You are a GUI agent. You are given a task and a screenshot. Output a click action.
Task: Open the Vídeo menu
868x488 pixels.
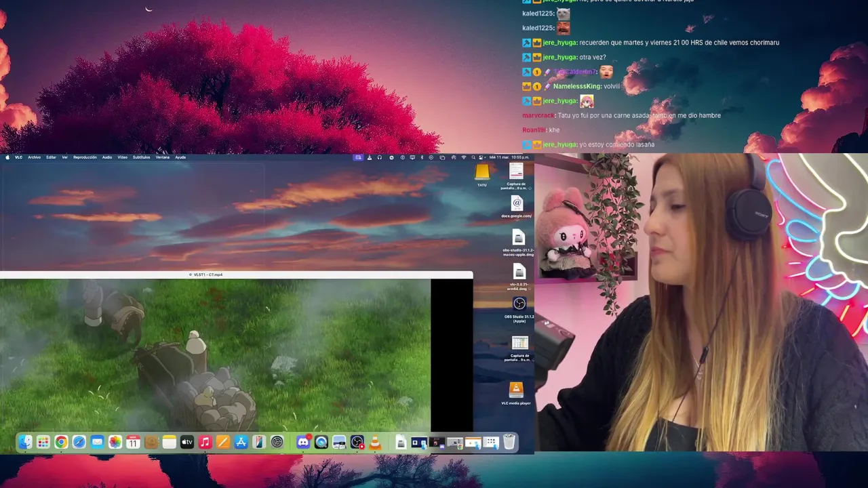[x=122, y=157]
